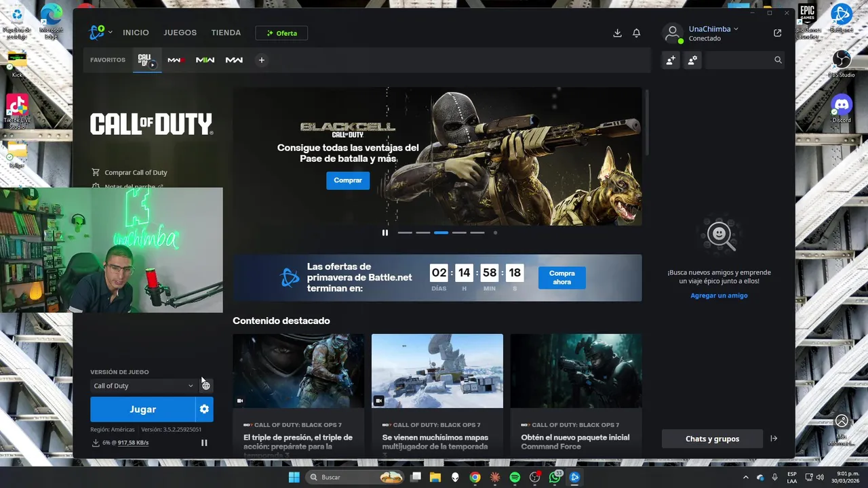868x488 pixels.
Task: Jump to the first carousel slide indicator
Action: (x=405, y=232)
